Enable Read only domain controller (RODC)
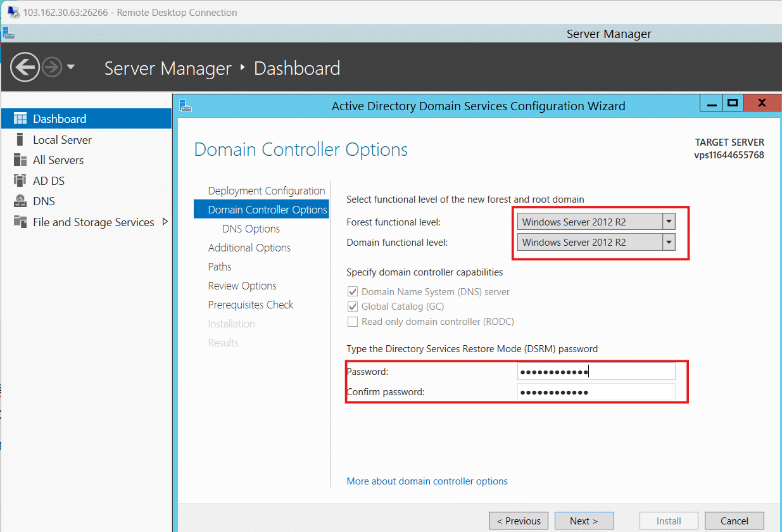Viewport: 782px width, 532px height. point(353,322)
